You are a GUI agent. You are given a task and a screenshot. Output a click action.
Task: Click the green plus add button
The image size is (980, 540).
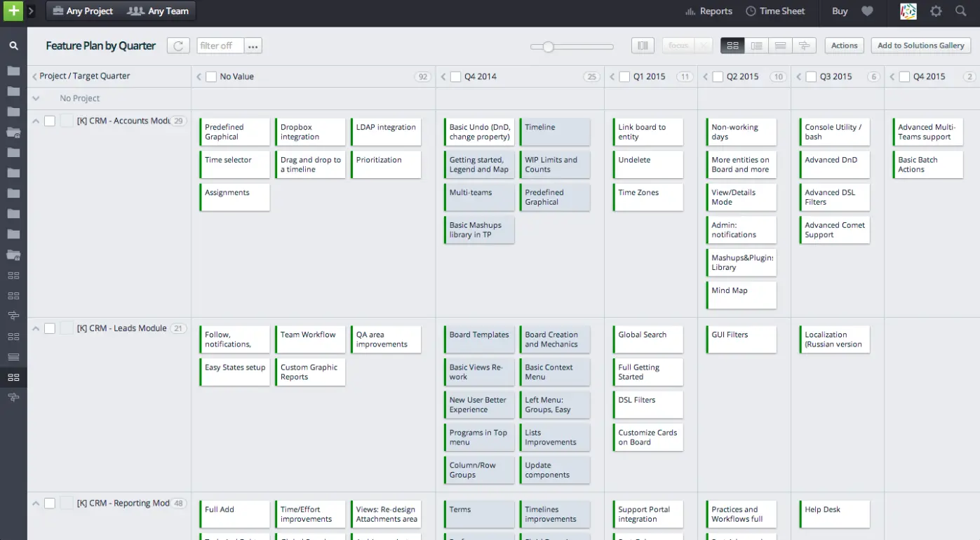point(13,11)
